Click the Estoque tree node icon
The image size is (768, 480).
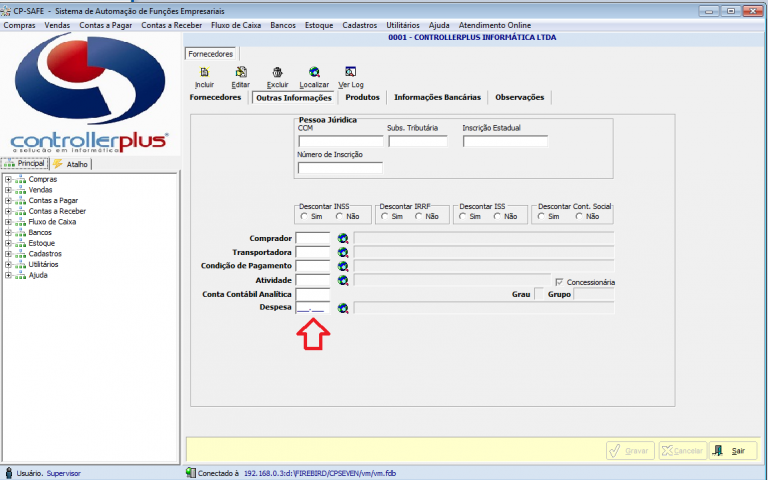(21, 243)
